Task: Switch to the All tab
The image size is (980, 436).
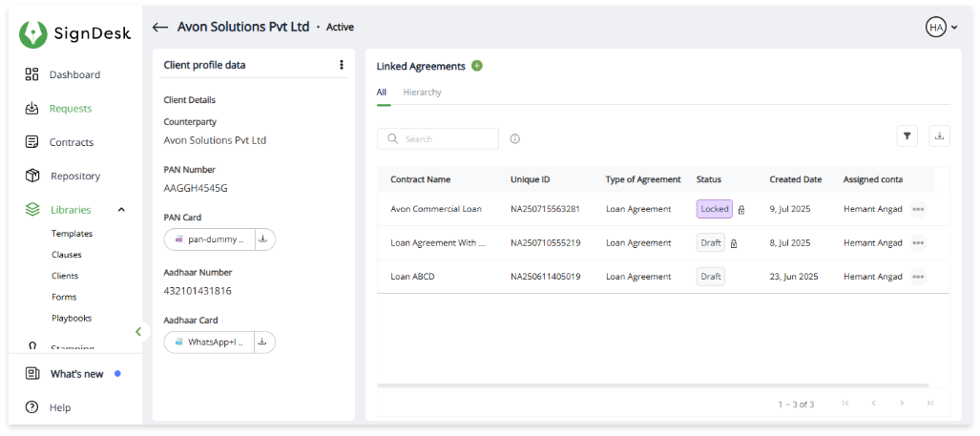Action: click(x=382, y=93)
